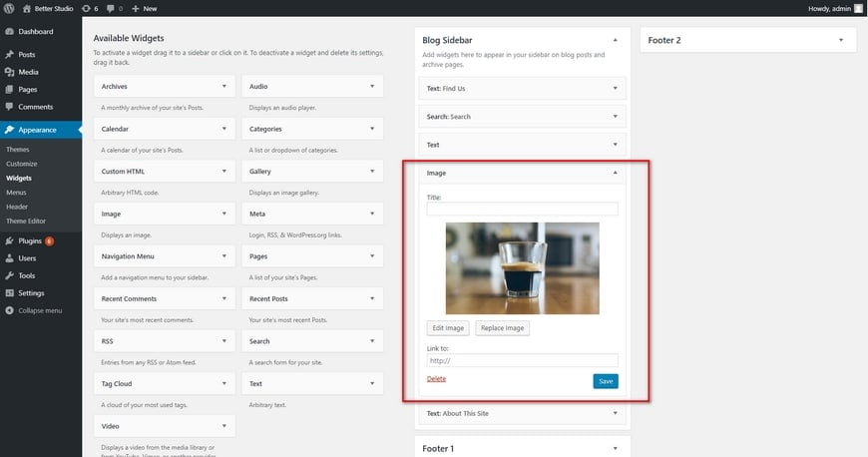This screenshot has height=457, width=868.
Task: Expand the RSS widget arrow
Action: [x=224, y=341]
